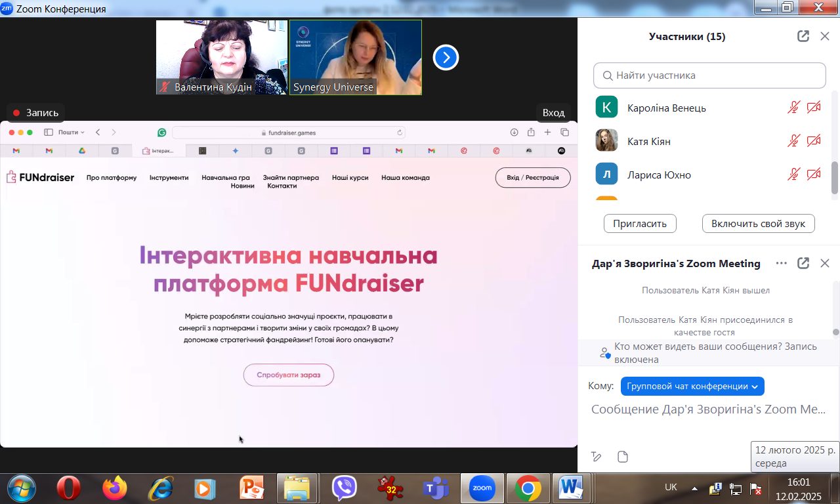Click the Пригласить button

pyautogui.click(x=640, y=223)
